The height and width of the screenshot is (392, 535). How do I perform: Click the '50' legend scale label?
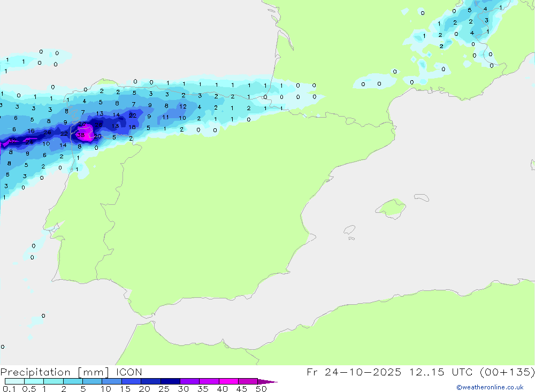[261, 389]
